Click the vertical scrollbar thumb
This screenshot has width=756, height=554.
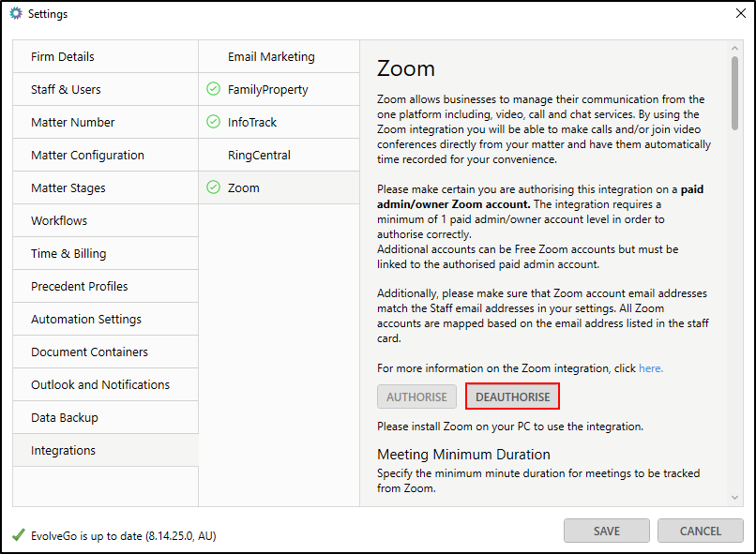coord(734,93)
